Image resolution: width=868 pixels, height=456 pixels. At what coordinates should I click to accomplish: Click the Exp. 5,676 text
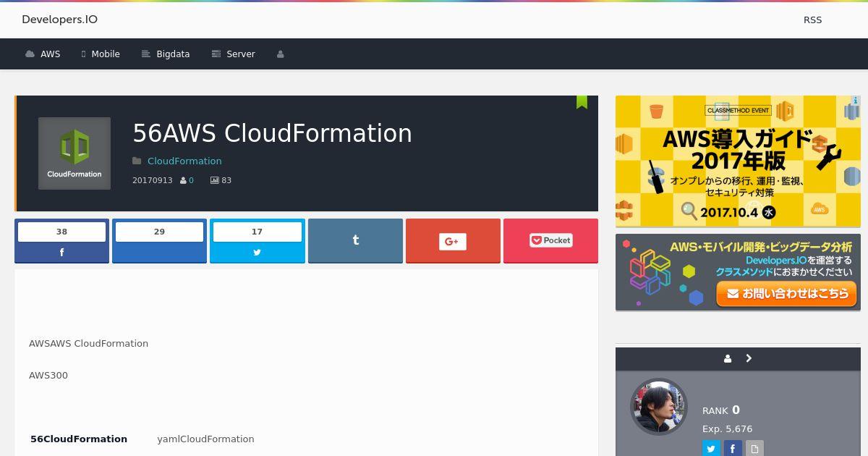(x=727, y=428)
